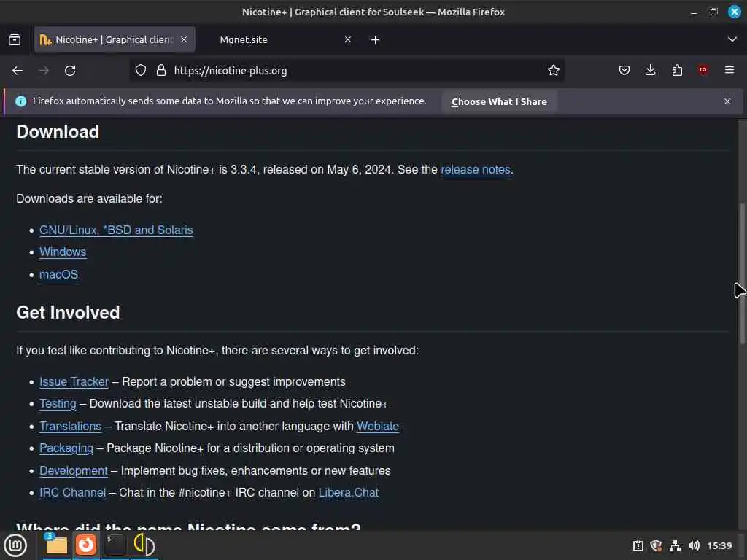Image resolution: width=747 pixels, height=560 pixels.
Task: Dismiss the Mozilla data notification bar
Action: [x=727, y=101]
